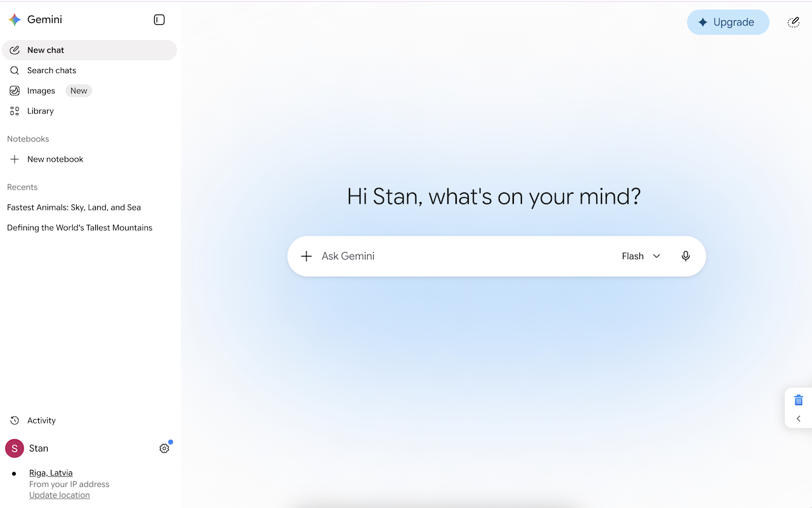Focus the Ask Gemini input field
The height and width of the screenshot is (508, 812).
pyautogui.click(x=466, y=257)
